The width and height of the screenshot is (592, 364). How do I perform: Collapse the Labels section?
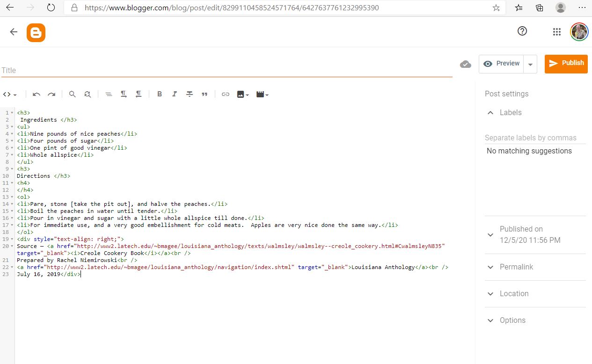[490, 113]
